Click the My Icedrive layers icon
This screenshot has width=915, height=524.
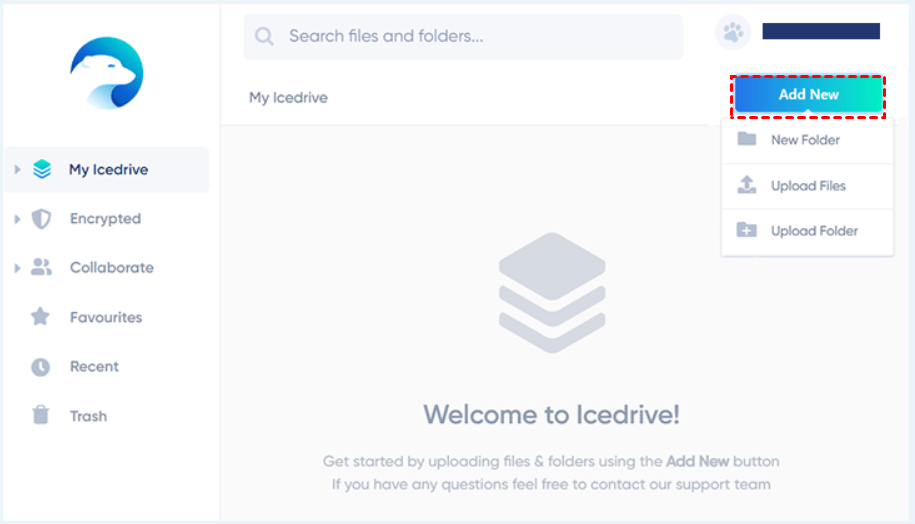[41, 170]
